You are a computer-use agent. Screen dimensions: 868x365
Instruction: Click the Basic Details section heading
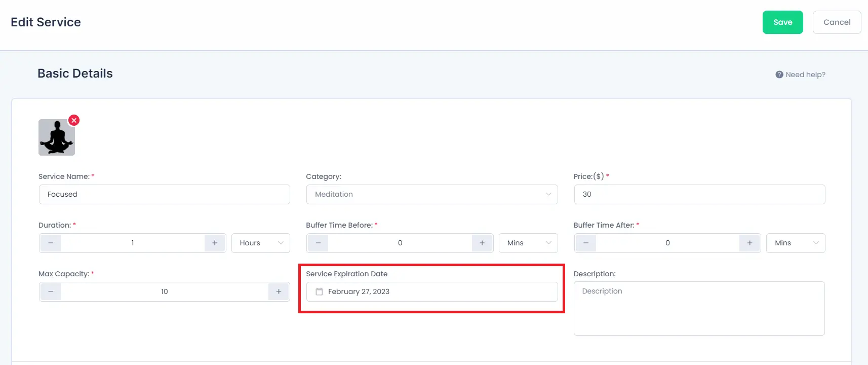point(75,74)
